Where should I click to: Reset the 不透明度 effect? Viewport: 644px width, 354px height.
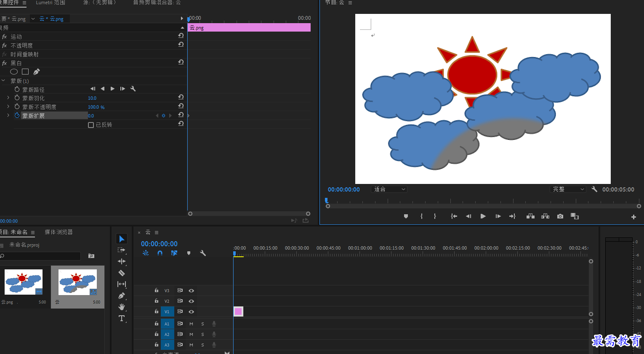click(181, 45)
